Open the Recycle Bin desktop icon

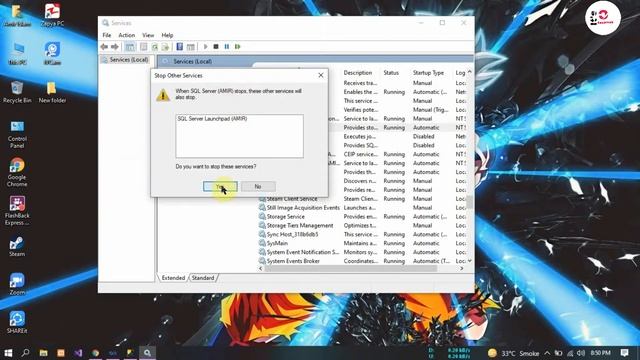[17, 92]
